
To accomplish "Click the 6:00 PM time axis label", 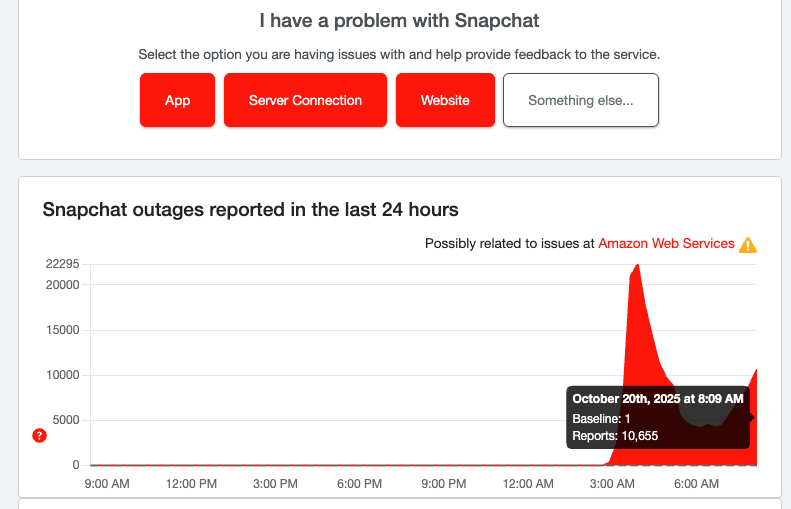I will [x=358, y=484].
